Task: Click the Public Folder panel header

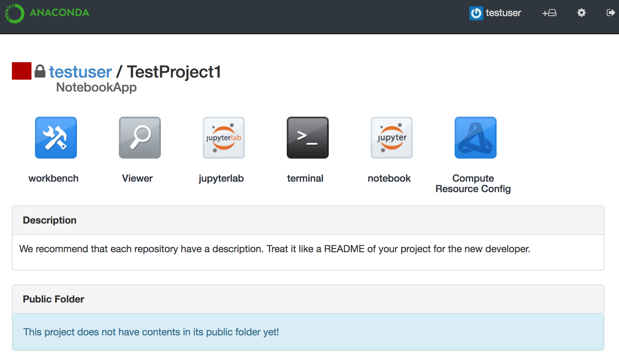Action: click(308, 299)
